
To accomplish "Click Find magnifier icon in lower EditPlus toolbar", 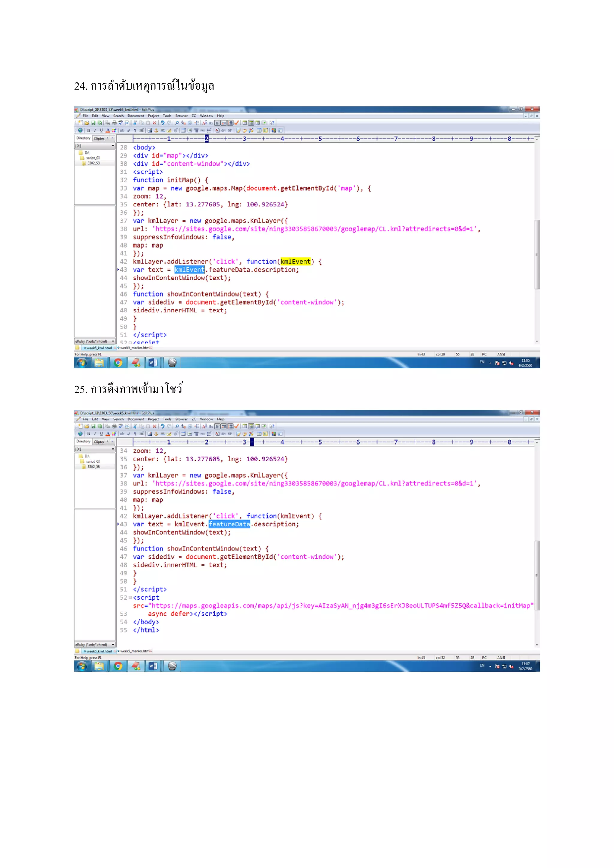I will 177,426.
